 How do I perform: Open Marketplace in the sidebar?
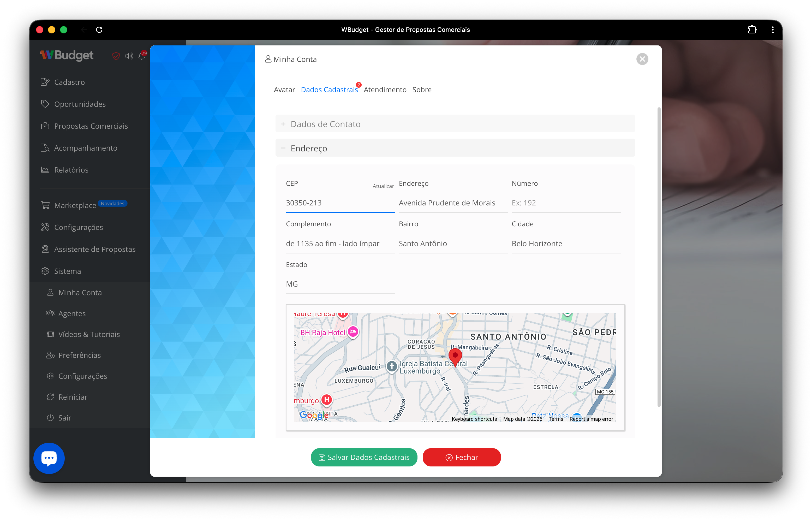click(x=75, y=205)
